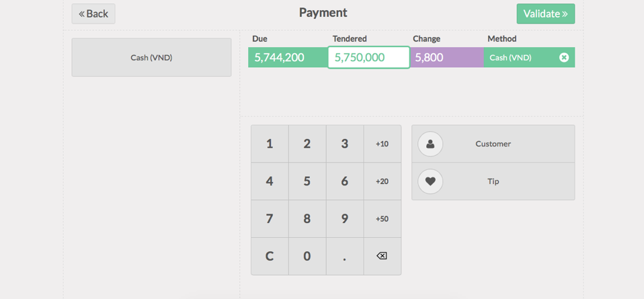
Task: Remove the Cash (VND) payment line
Action: (564, 58)
